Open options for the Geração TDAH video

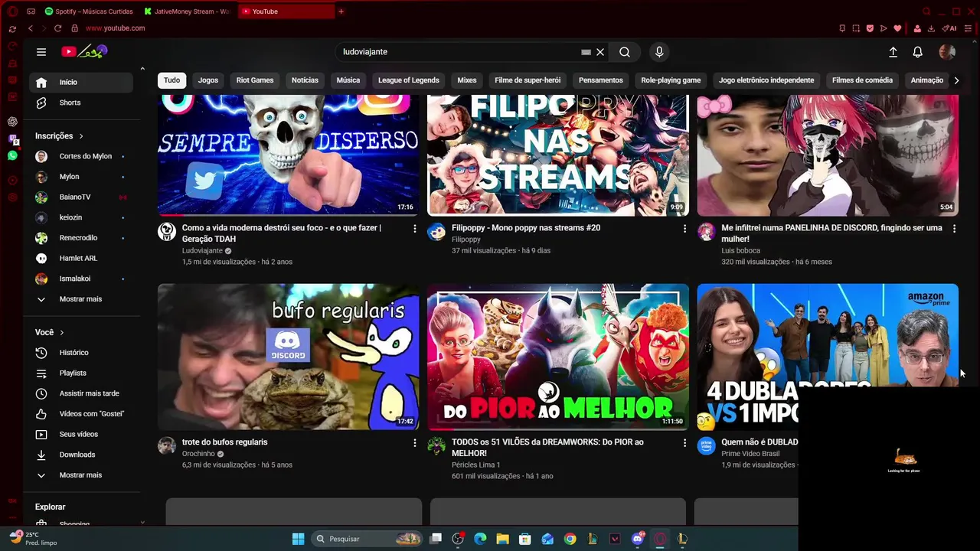pyautogui.click(x=415, y=228)
